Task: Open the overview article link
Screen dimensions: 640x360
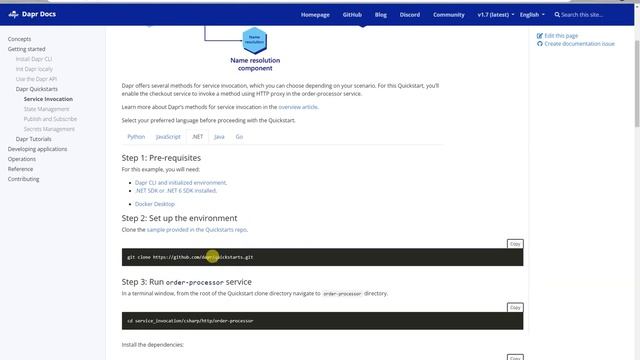Action: (x=298, y=107)
